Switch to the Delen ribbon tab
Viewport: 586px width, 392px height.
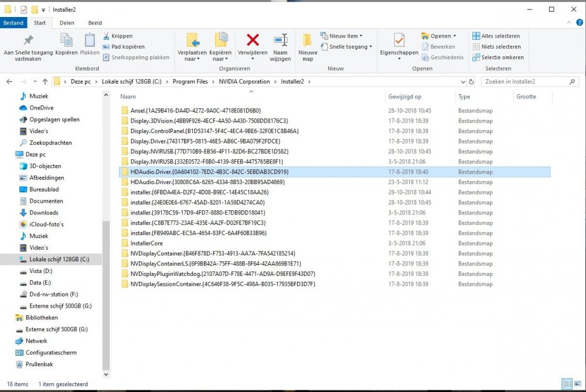pyautogui.click(x=67, y=23)
